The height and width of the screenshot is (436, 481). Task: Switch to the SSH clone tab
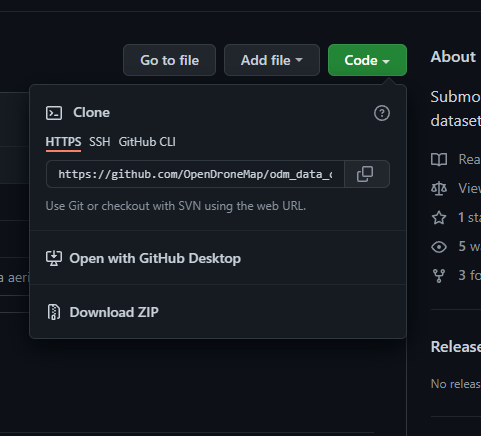click(x=100, y=142)
